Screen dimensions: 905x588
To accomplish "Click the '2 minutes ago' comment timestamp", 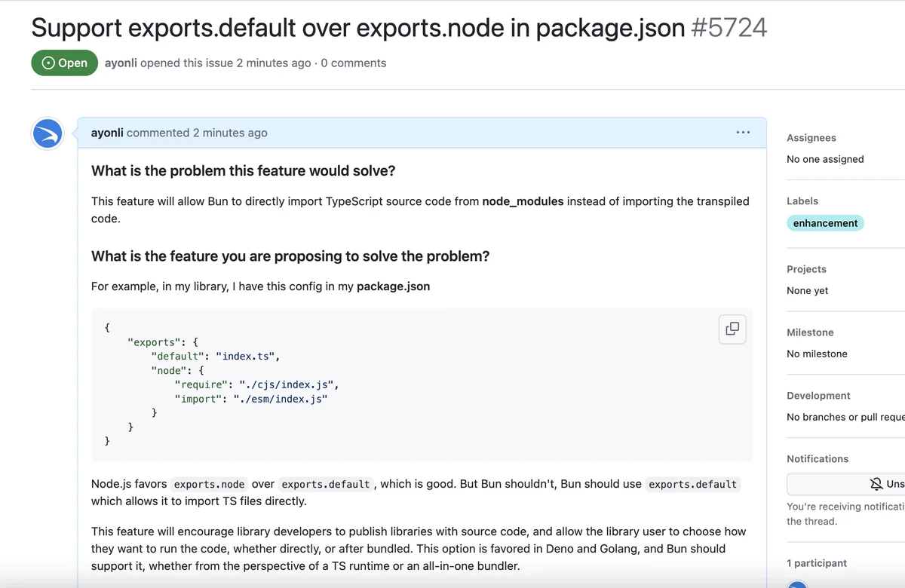I will (x=230, y=133).
